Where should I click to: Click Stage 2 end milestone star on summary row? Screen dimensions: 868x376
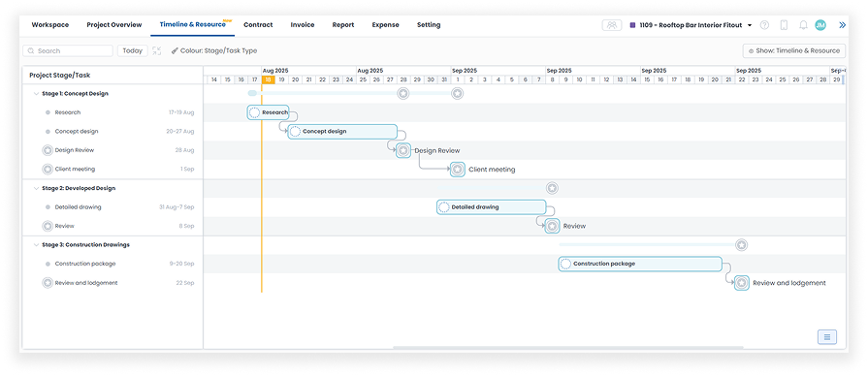552,188
